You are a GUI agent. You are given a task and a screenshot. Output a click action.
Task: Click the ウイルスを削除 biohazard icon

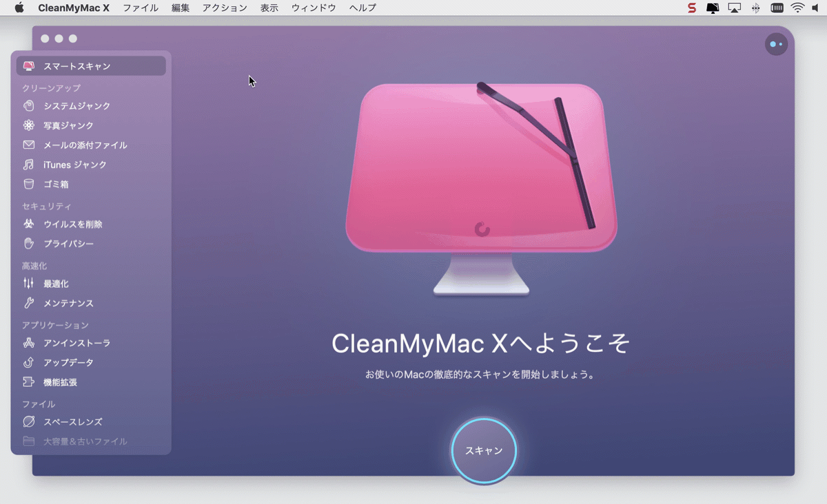pyautogui.click(x=28, y=224)
